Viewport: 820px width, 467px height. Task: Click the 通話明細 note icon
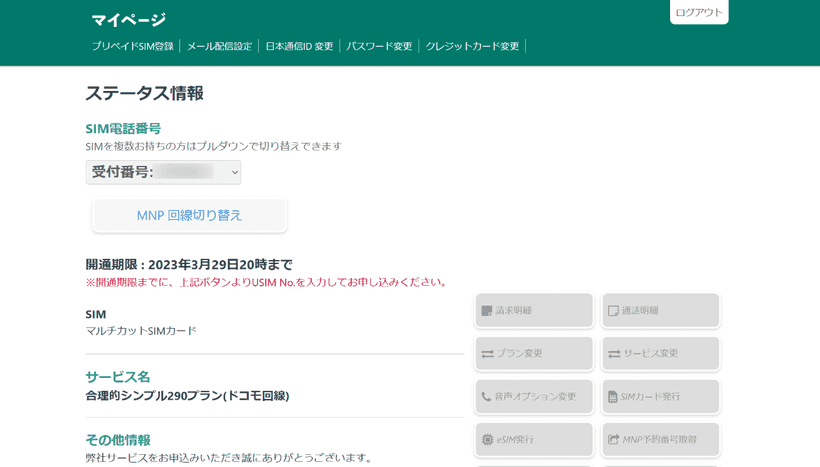(613, 311)
